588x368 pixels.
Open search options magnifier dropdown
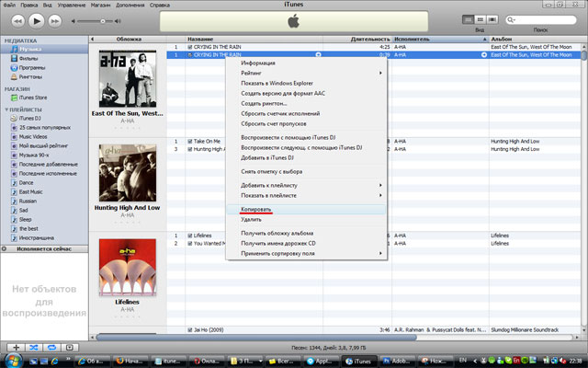[x=511, y=20]
